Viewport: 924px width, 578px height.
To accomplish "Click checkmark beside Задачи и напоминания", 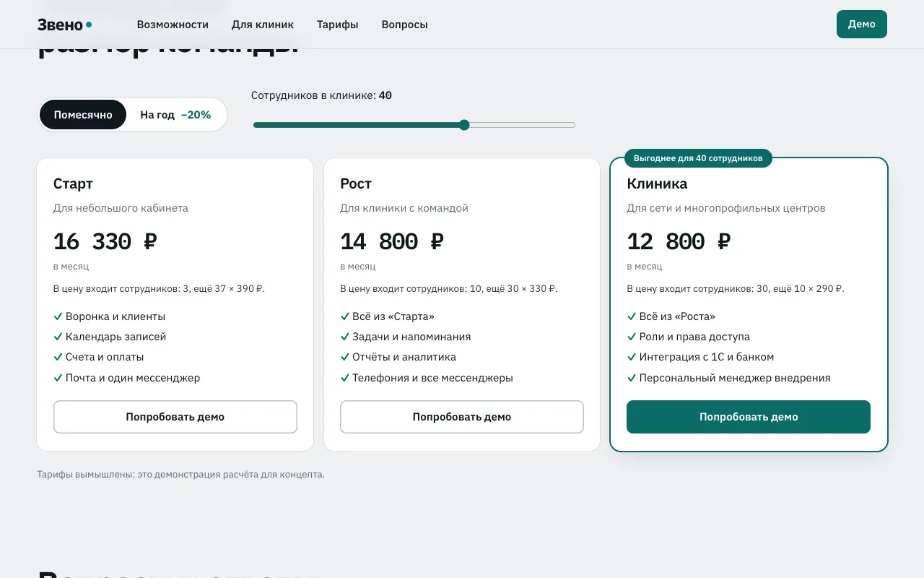I will coord(344,337).
